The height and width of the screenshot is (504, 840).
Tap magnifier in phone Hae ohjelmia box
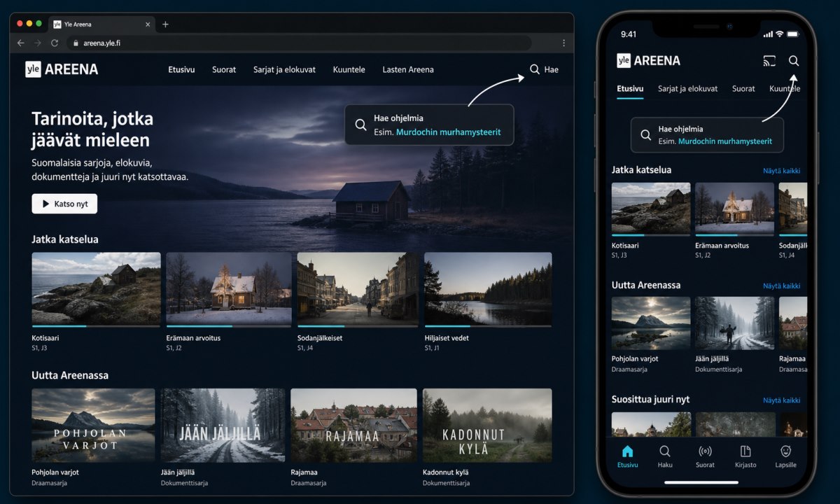(645, 135)
